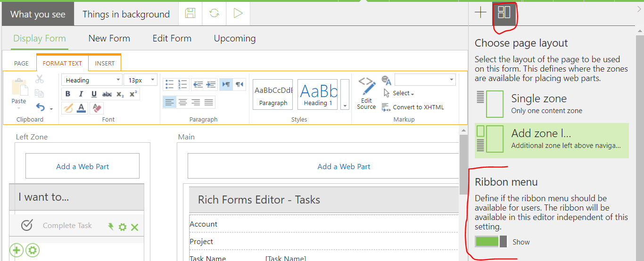Open settings gear for Complete Task

pyautogui.click(x=123, y=227)
